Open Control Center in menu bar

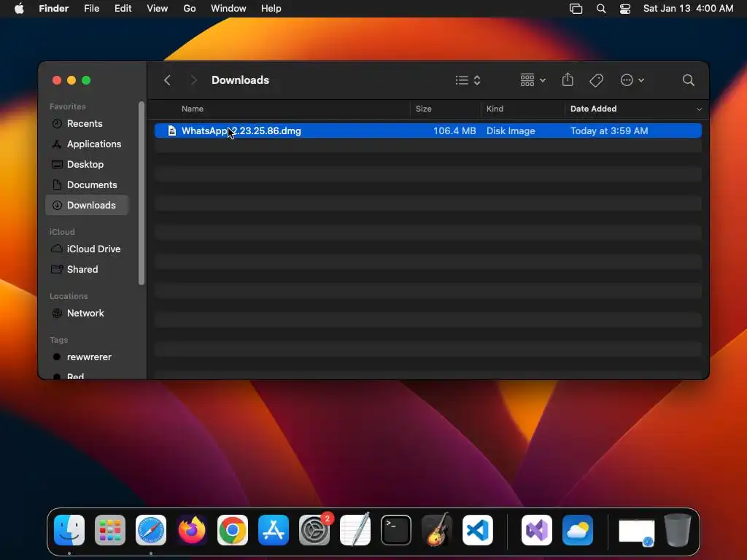click(x=625, y=9)
